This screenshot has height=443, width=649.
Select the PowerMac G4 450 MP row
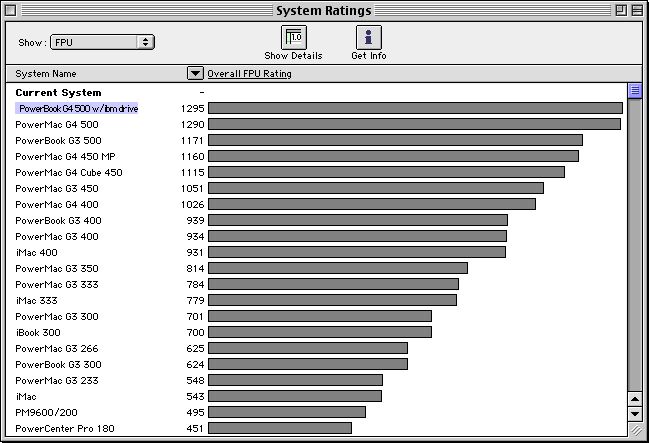pyautogui.click(x=317, y=156)
